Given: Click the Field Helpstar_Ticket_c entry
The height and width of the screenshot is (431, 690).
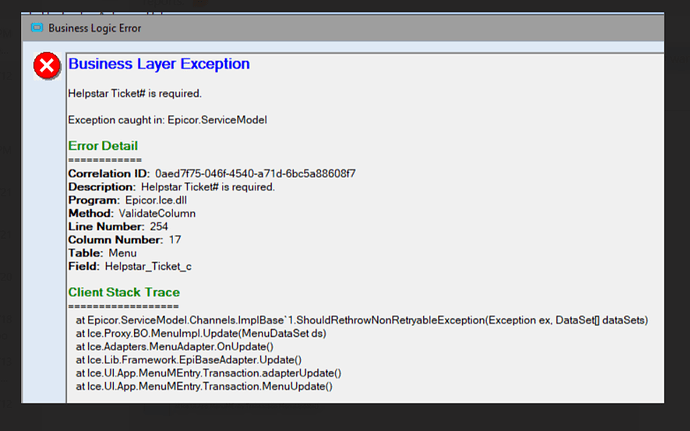Looking at the screenshot, I should click(x=130, y=266).
